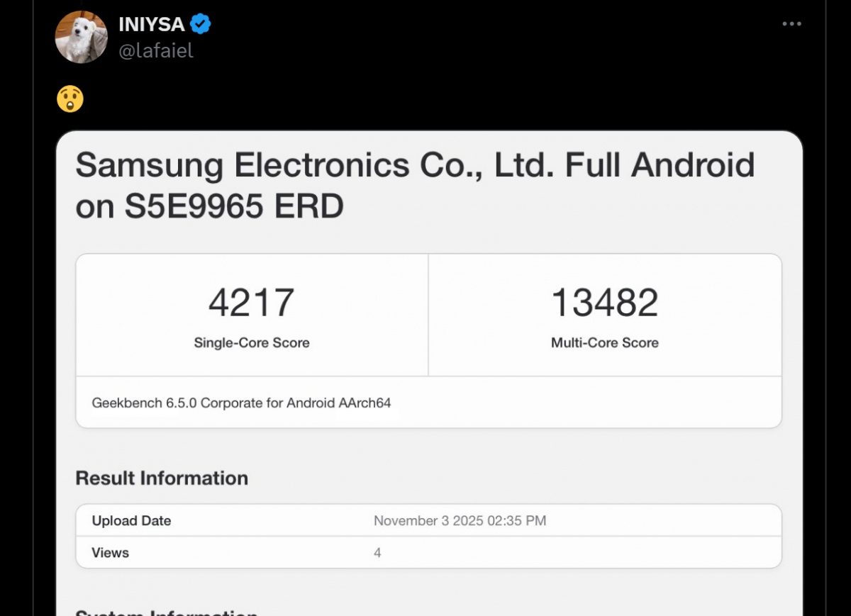Click the surprised face emoji
851x616 pixels.
(x=70, y=99)
